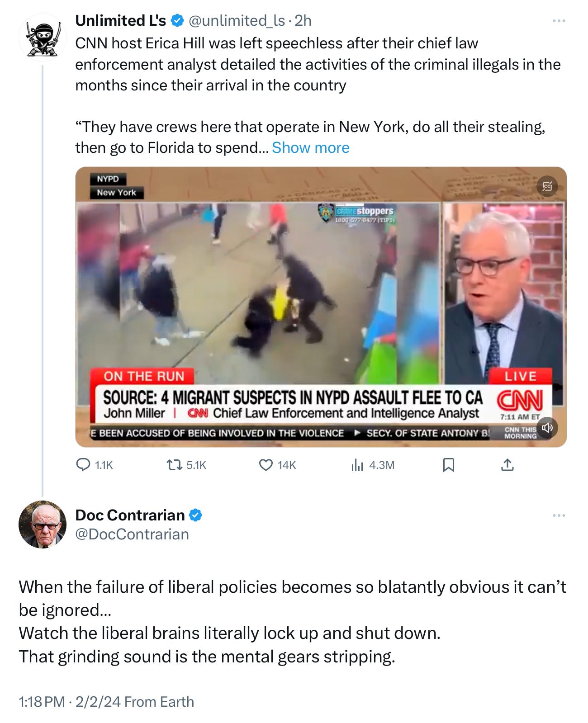This screenshot has height=723, width=588.
Task: Play the CNN video clip thumbnail
Action: (321, 307)
